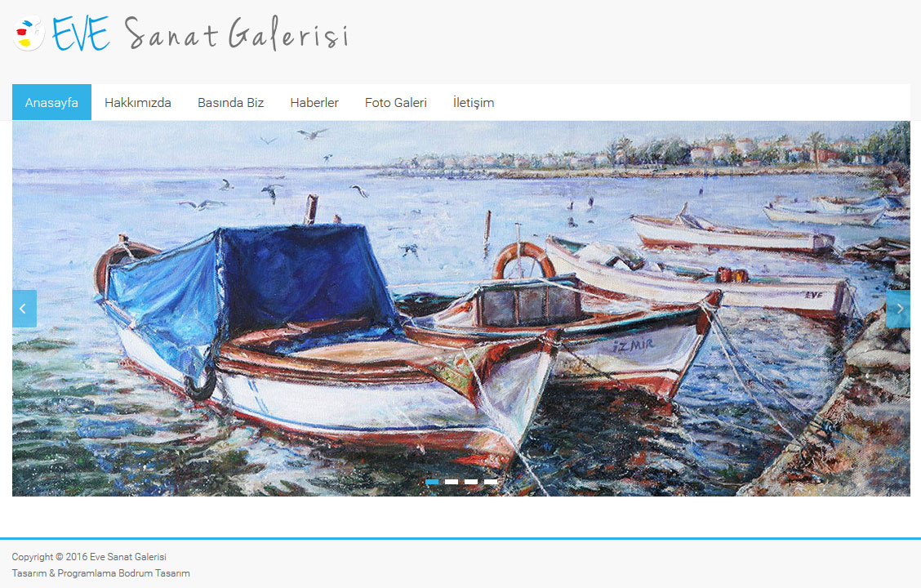The height and width of the screenshot is (588, 921).
Task: Follow the Bodrum Tasarım footer link
Action: 154,573
